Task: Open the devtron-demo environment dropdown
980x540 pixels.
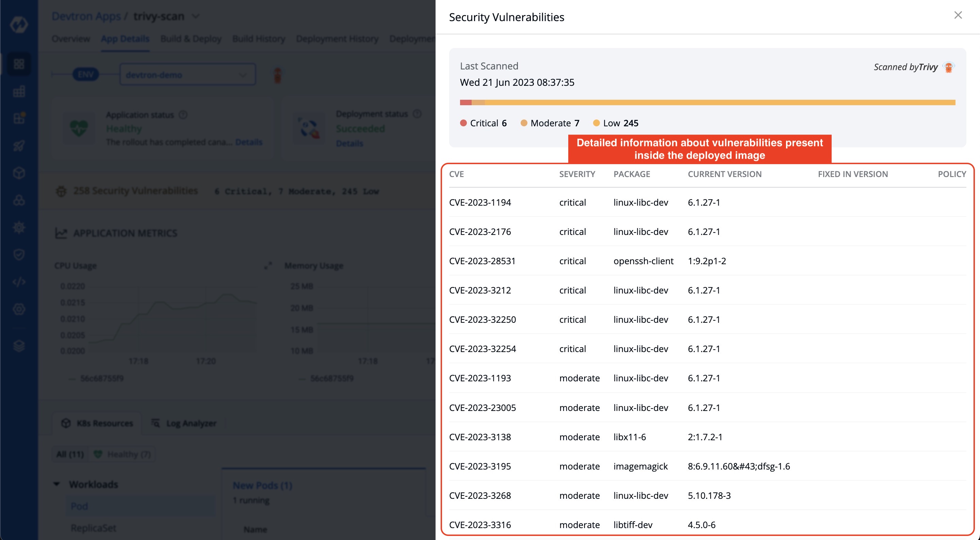Action: tap(187, 75)
